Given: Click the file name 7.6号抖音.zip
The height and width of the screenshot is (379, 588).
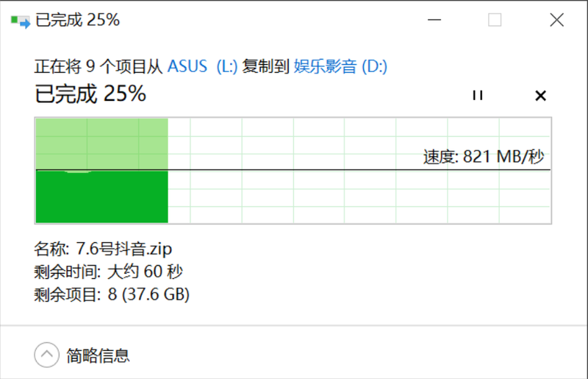Looking at the screenshot, I should pyautogui.click(x=123, y=249).
